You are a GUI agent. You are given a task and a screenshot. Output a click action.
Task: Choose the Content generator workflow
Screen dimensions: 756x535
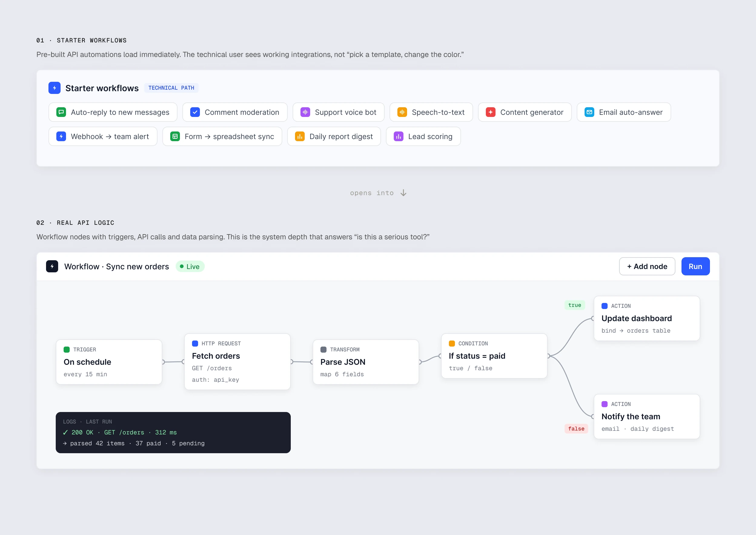point(525,112)
